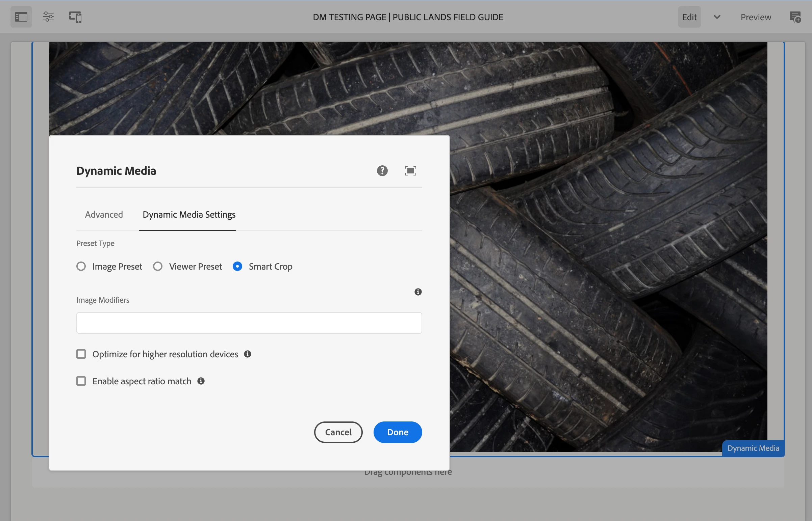Switch to the Advanced tab
Viewport: 812px width, 521px height.
(x=104, y=215)
